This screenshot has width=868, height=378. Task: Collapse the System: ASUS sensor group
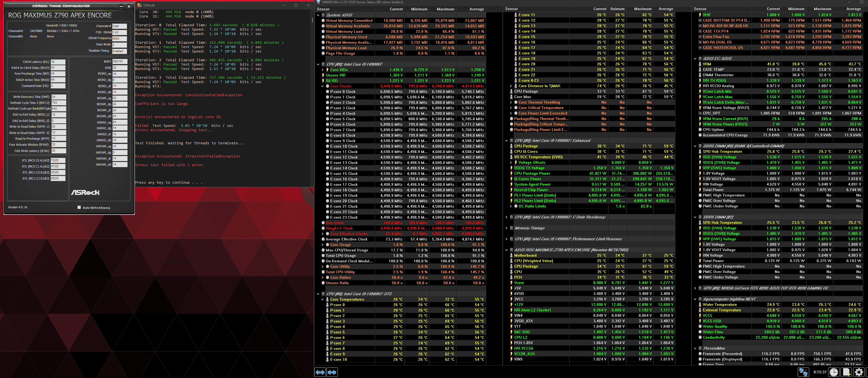tap(318, 15)
